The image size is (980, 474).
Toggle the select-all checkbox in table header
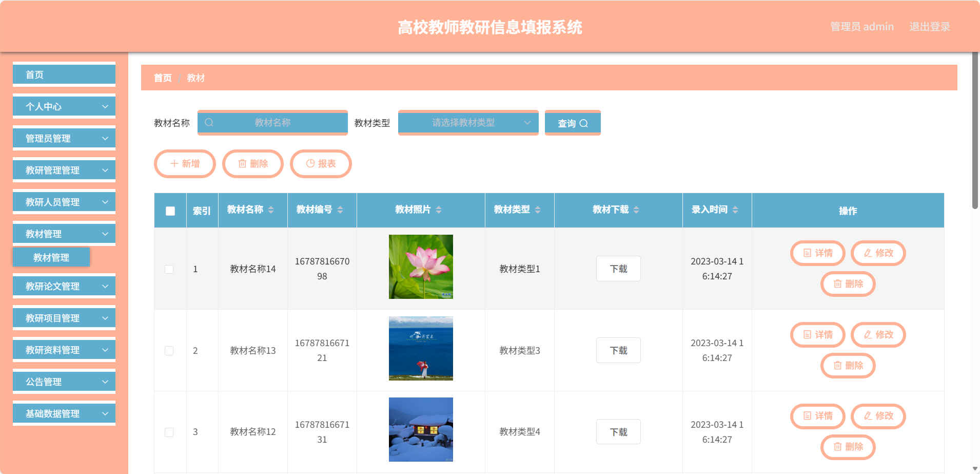pos(170,211)
